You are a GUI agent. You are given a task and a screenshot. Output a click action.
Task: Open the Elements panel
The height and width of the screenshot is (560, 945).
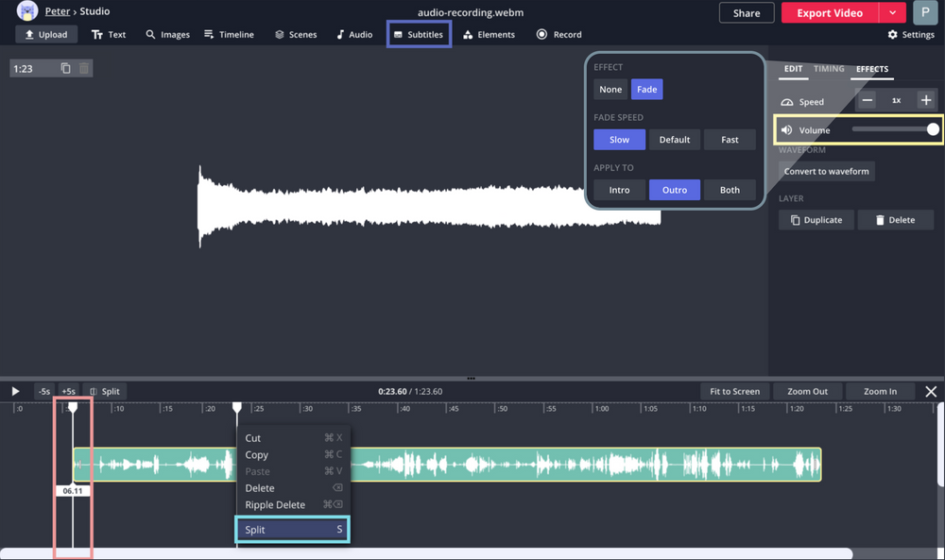coord(490,34)
